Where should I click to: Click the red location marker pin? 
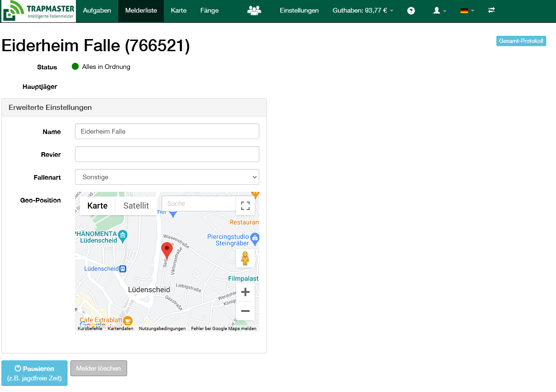click(x=167, y=250)
